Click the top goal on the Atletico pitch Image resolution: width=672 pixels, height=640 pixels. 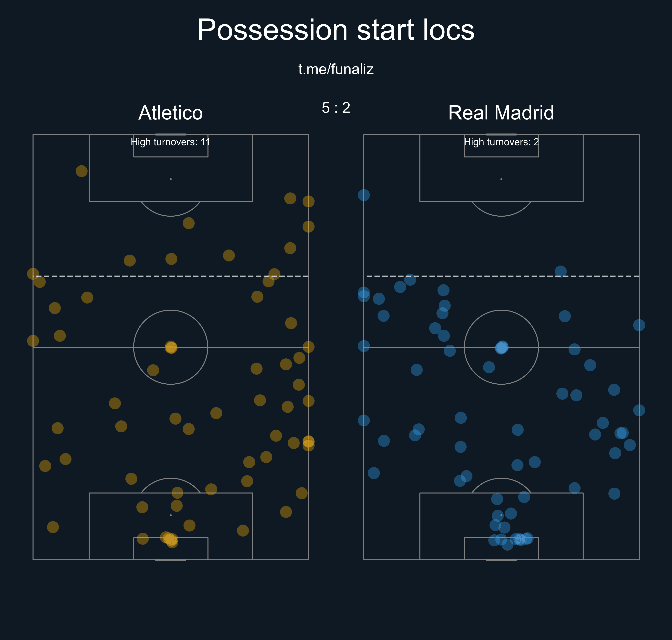[x=170, y=135]
